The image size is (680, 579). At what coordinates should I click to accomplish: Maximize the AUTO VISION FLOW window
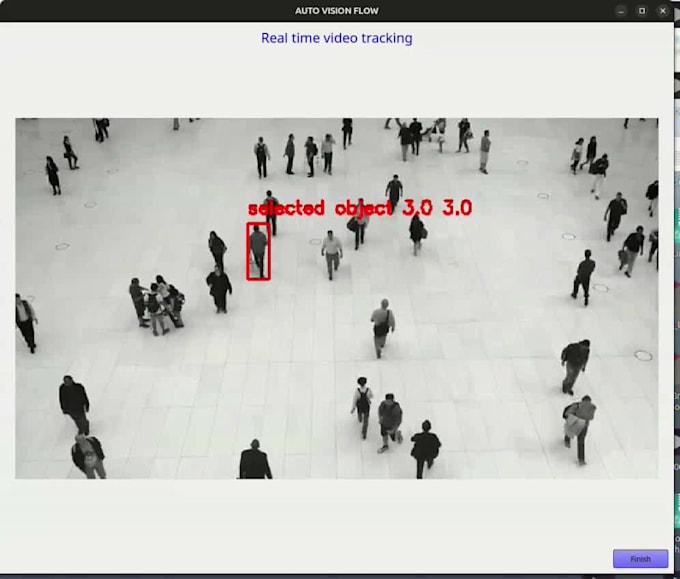click(642, 11)
